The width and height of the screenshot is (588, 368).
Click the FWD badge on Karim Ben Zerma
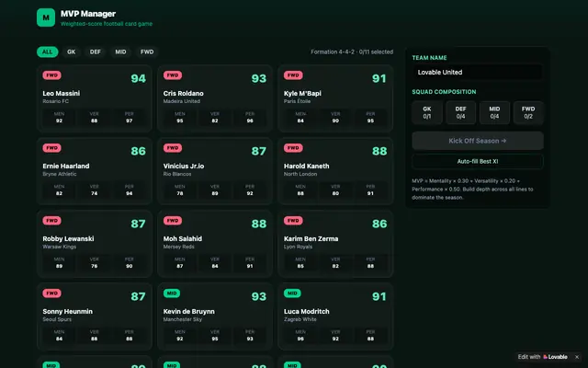tap(293, 221)
